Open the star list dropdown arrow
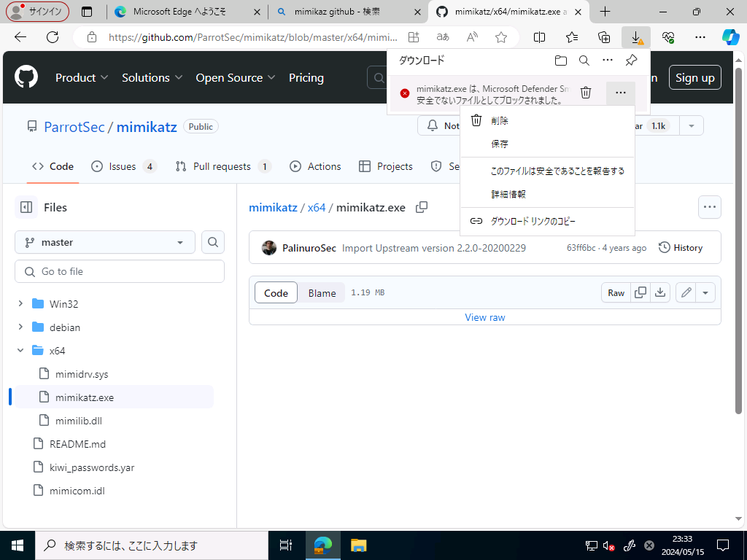Viewport: 747px width, 560px height. tap(692, 126)
